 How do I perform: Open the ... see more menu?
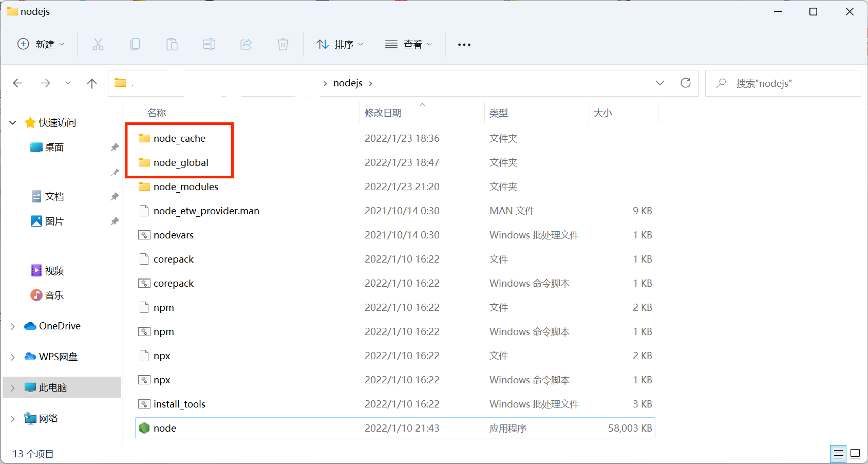[464, 44]
